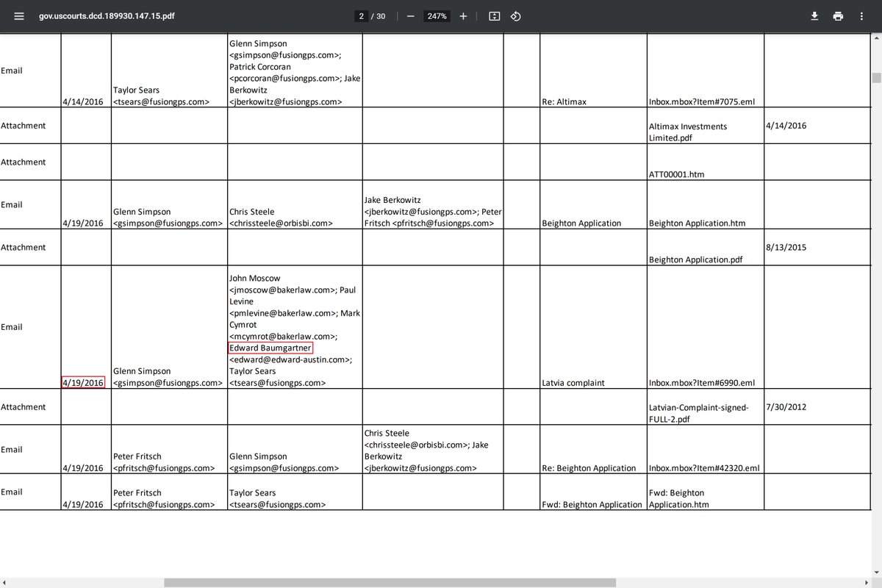Screen dimensions: 882x588
Task: Download the PDF file
Action: [814, 16]
